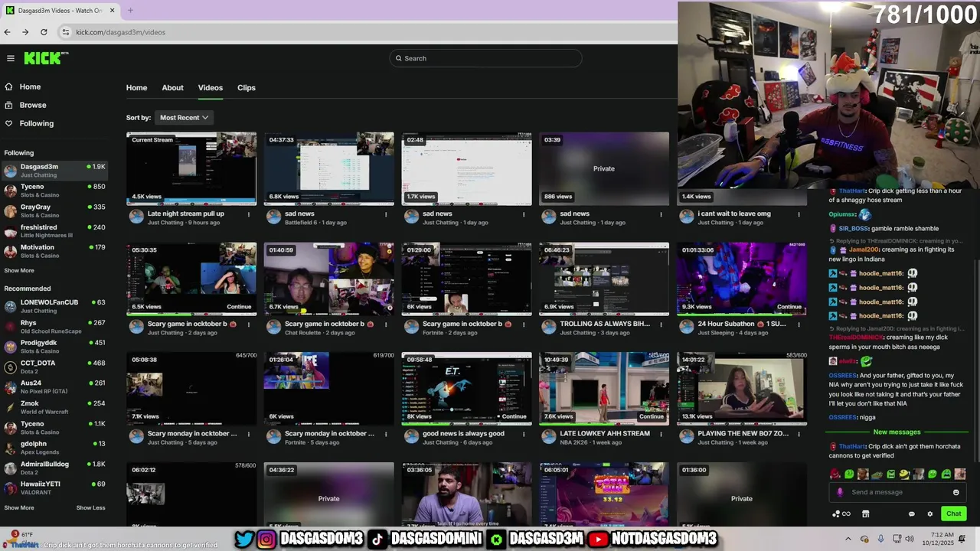Select the Videos tab
This screenshot has height=551, width=980.
(x=211, y=88)
